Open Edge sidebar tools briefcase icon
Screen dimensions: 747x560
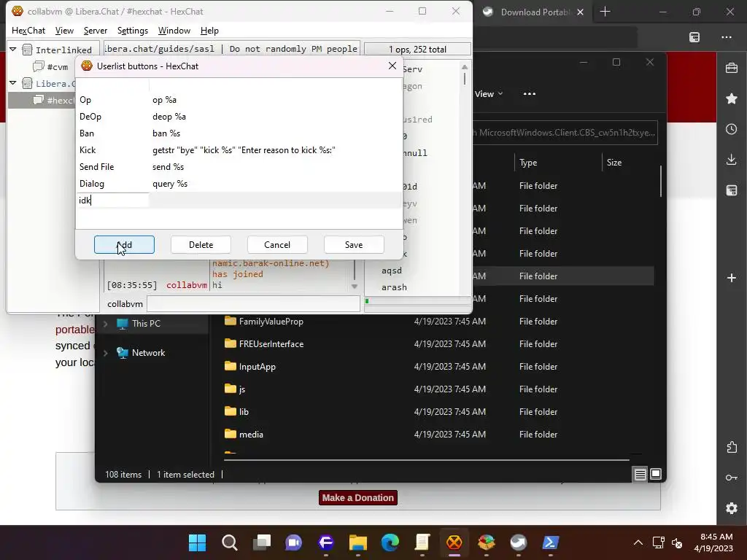tap(731, 68)
